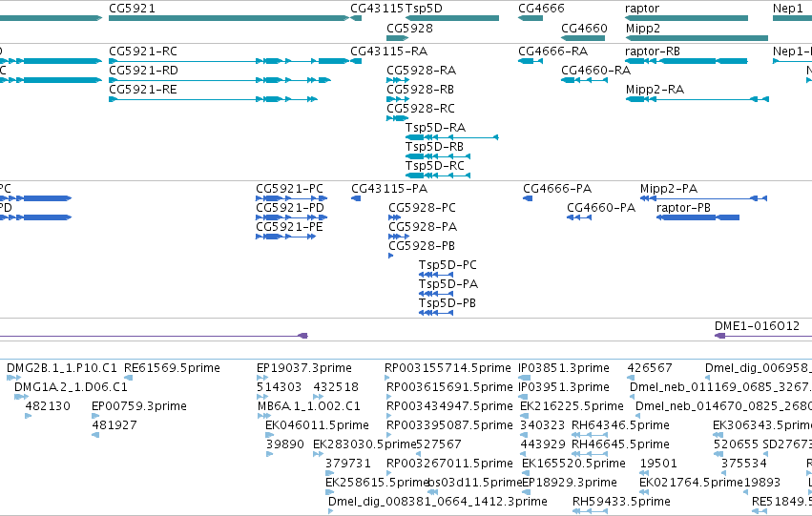812x516 pixels.
Task: Select transcript CG5921-RC
Action: (143, 52)
